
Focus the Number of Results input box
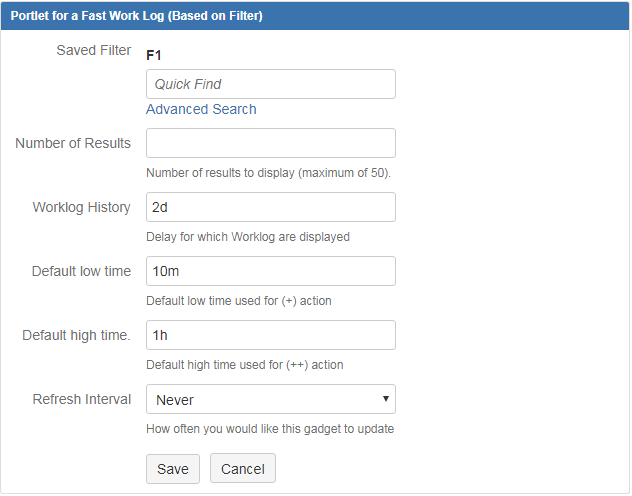[270, 143]
